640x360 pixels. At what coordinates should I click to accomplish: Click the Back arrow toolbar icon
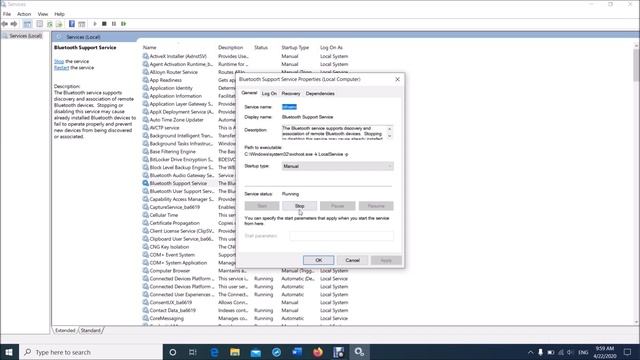pyautogui.click(x=5, y=24)
